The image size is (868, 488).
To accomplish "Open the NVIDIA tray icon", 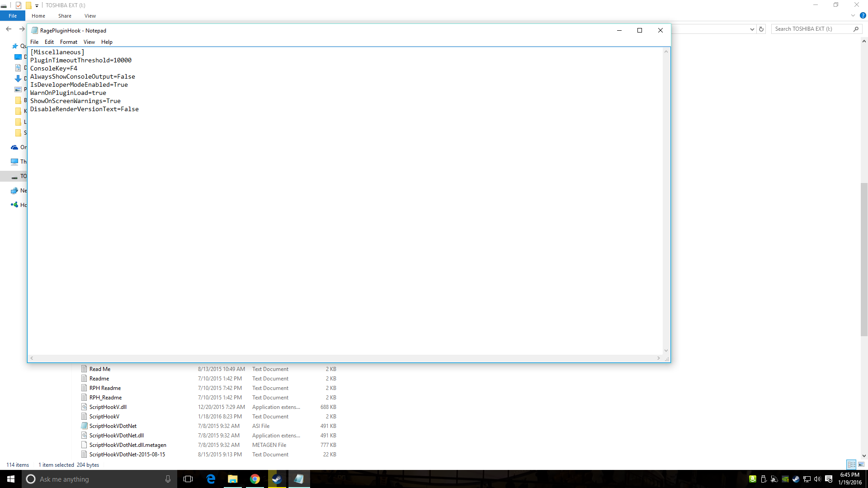I will (785, 479).
